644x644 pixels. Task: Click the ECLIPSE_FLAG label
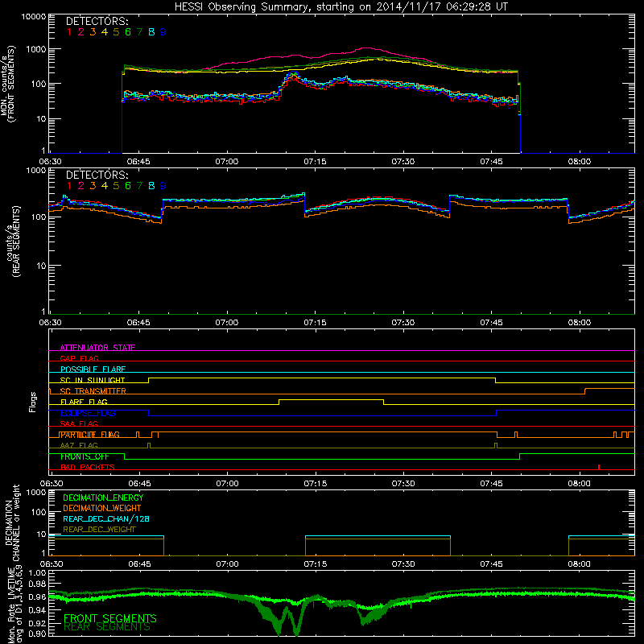click(88, 413)
